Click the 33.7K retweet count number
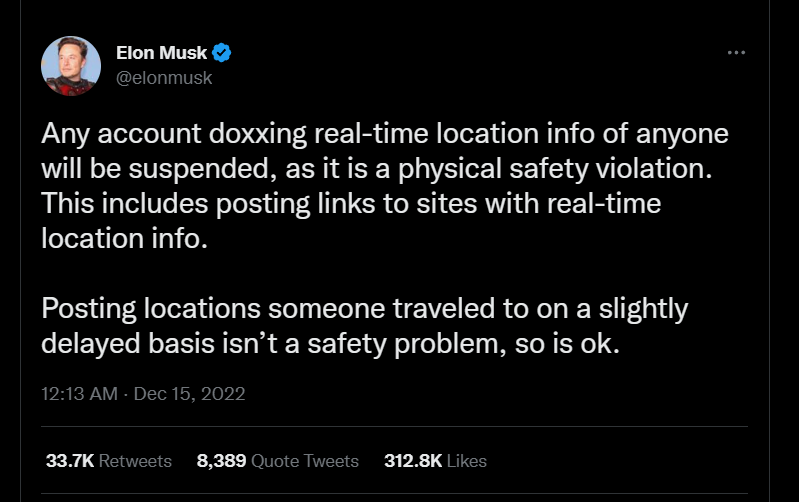 tap(71, 461)
